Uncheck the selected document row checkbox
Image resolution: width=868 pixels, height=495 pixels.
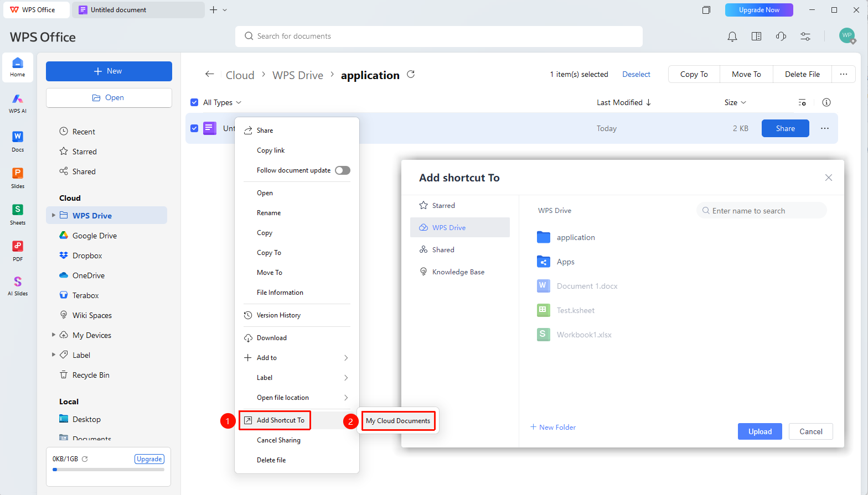(194, 128)
